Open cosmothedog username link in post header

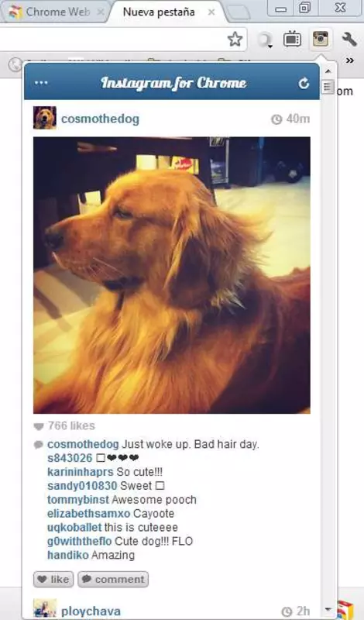pyautogui.click(x=100, y=119)
